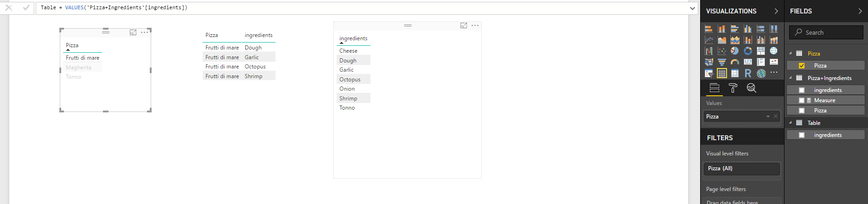Select the clustered column chart visualization
Screen dimensions: 868x204
[748, 29]
